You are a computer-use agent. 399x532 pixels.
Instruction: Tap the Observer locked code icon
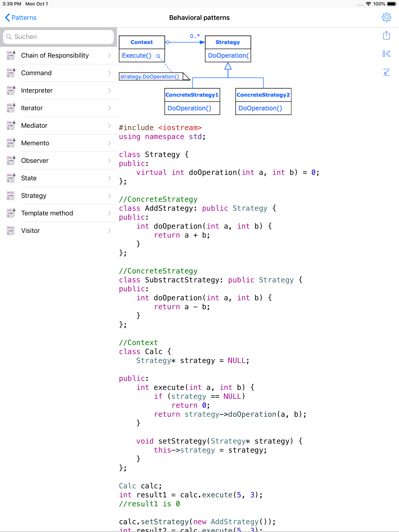pos(11,161)
